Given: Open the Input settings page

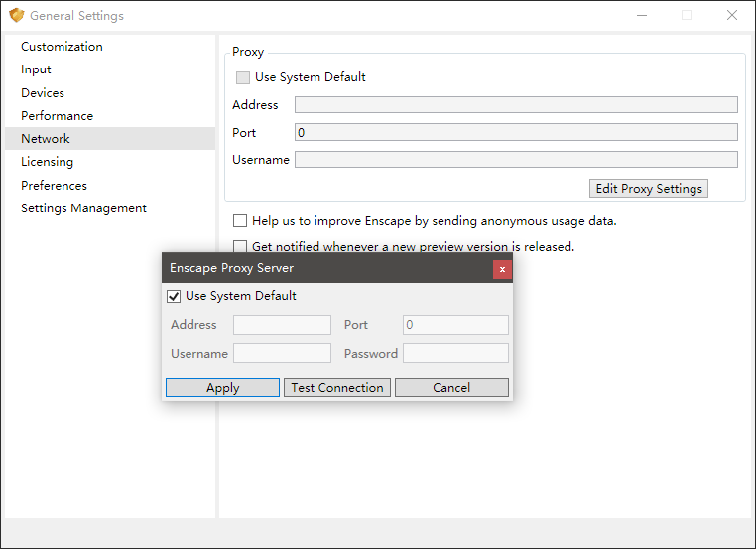Looking at the screenshot, I should point(110,69).
